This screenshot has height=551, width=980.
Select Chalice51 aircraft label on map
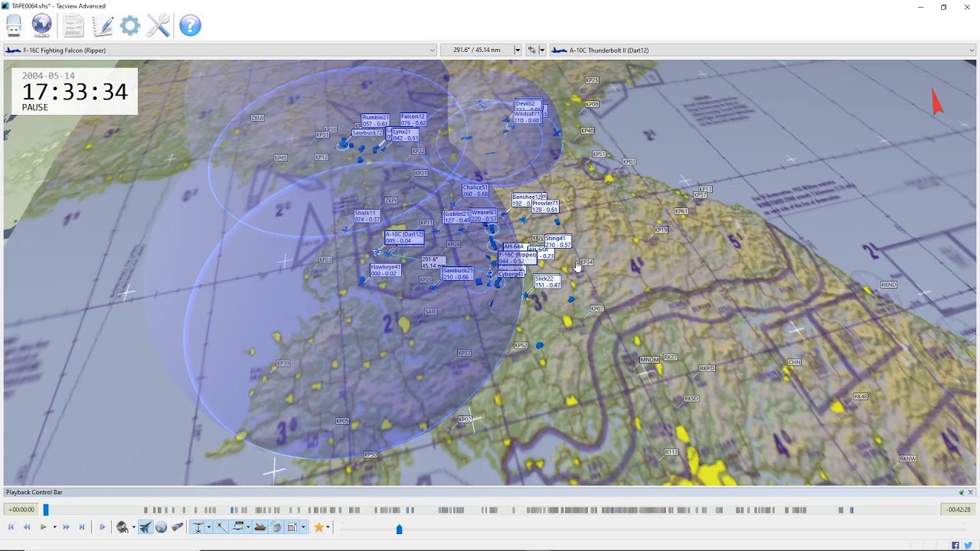tap(475, 191)
